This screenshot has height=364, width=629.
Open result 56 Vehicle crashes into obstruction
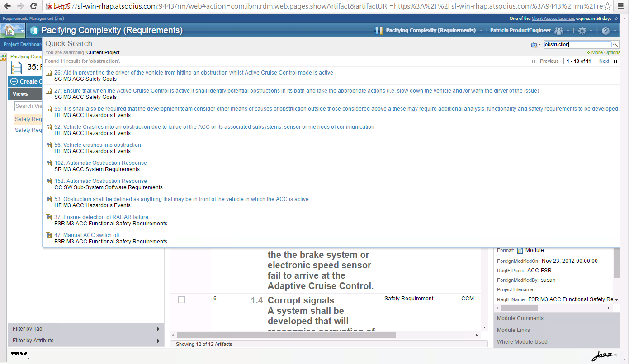[x=98, y=145]
